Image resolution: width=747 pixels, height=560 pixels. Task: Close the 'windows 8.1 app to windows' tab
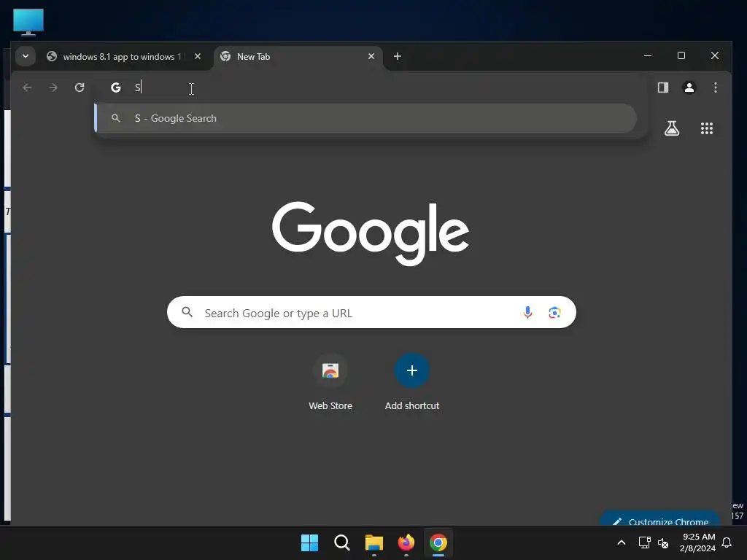point(197,56)
